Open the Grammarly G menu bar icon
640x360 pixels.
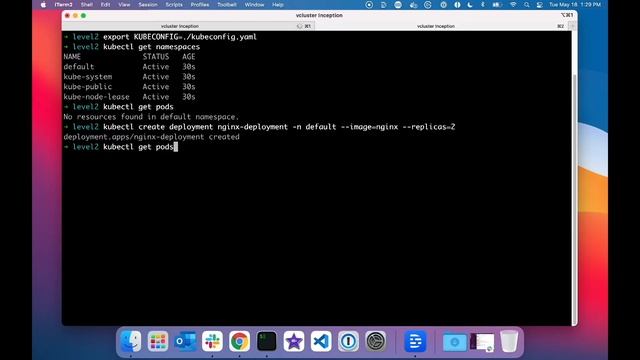point(427,5)
